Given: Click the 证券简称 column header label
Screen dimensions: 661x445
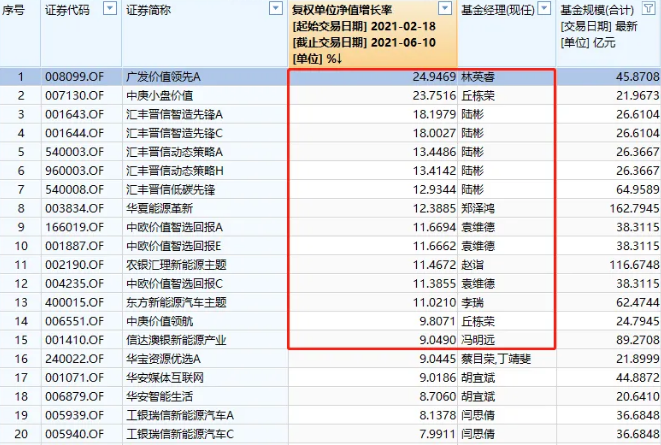Looking at the screenshot, I should coord(148,10).
